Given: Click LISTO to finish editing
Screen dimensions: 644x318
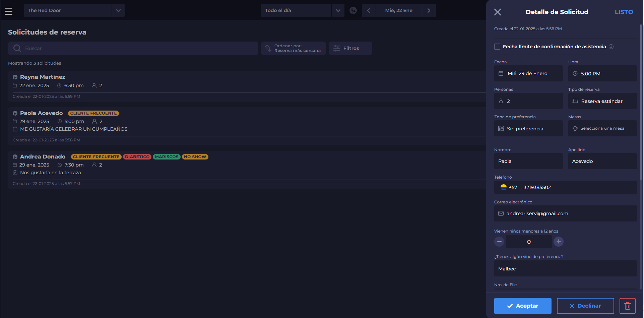Looking at the screenshot, I should click(624, 12).
